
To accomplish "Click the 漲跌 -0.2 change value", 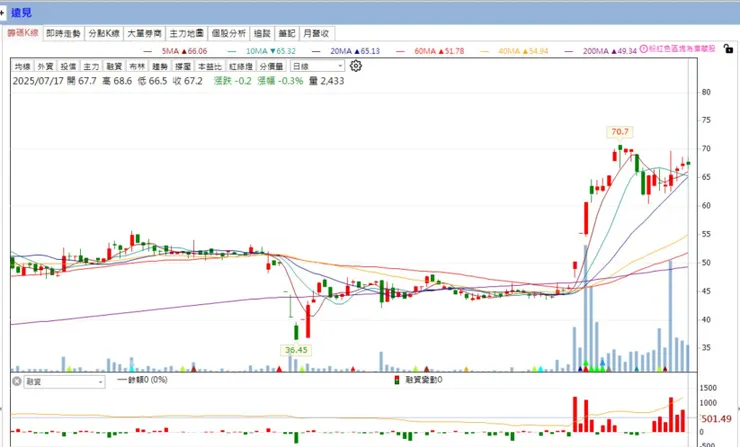I will [233, 81].
